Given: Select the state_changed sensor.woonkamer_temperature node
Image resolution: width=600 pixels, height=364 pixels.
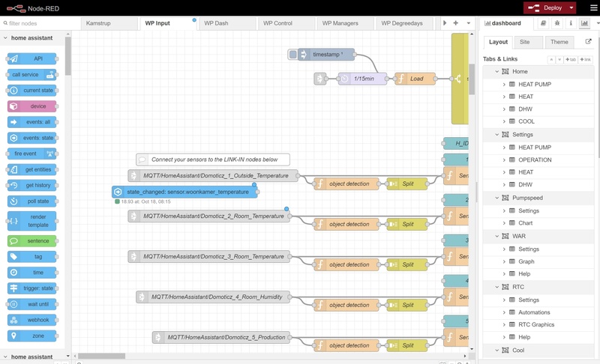Looking at the screenshot, I should click(184, 192).
